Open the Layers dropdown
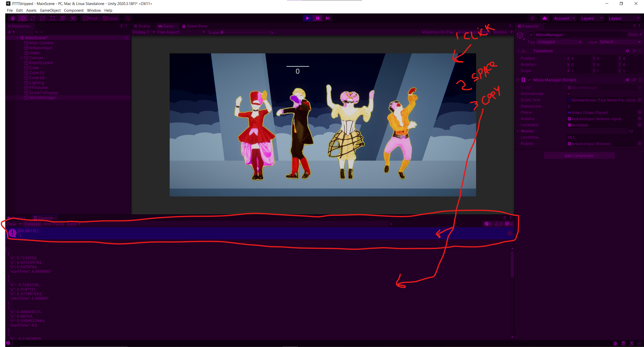 (592, 18)
